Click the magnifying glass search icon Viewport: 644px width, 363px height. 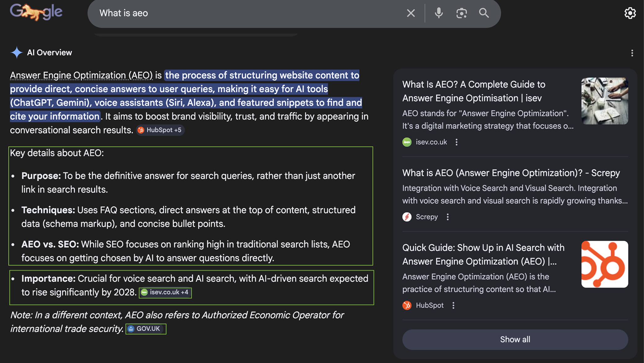[484, 13]
